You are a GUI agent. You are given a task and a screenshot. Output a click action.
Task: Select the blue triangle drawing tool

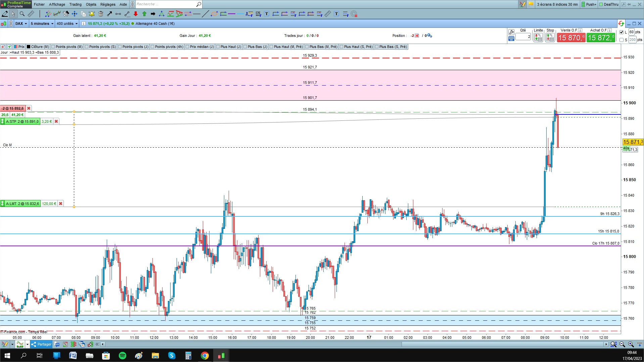pos(162,14)
